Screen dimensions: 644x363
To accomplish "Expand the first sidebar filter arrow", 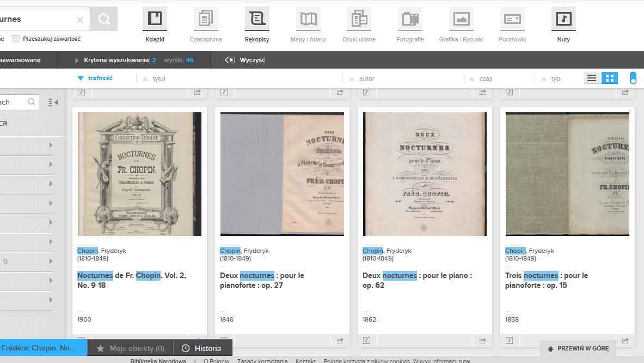I will click(51, 145).
